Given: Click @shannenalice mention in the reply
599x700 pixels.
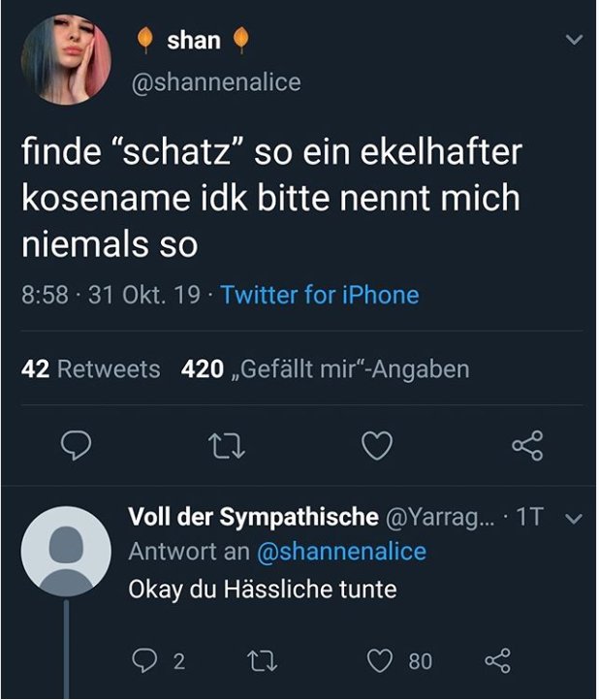Looking at the screenshot, I should click(x=340, y=552).
